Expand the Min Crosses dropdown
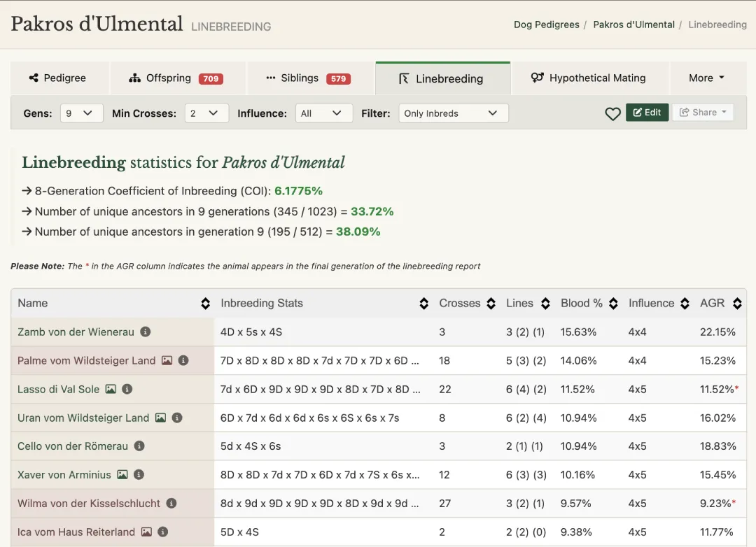 (206, 113)
